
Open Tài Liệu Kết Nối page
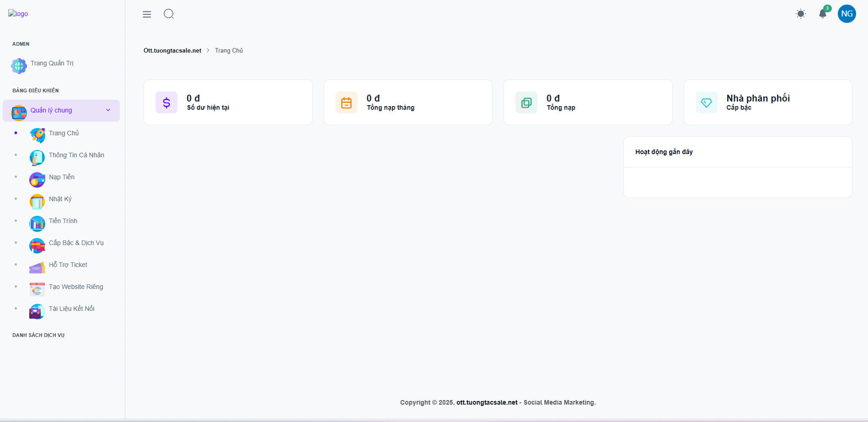[x=71, y=309]
